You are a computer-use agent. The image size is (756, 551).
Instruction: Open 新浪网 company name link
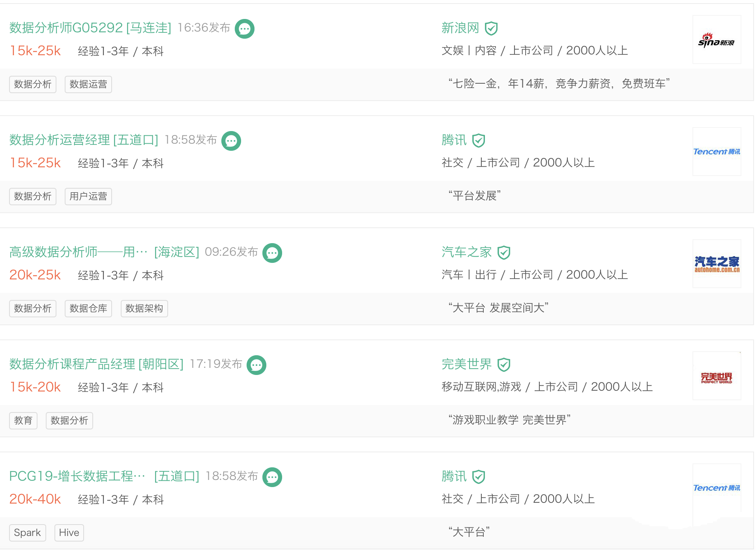click(460, 28)
